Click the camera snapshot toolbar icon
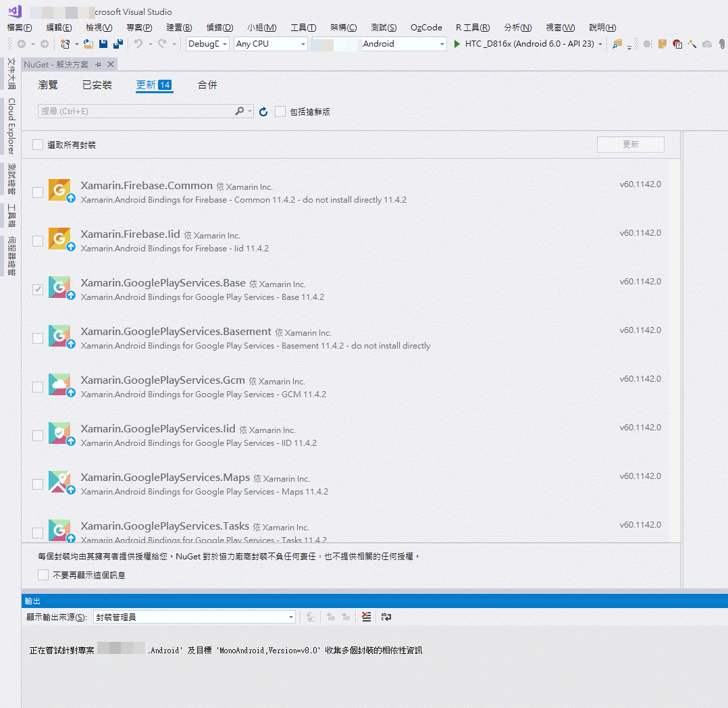 coord(706,44)
